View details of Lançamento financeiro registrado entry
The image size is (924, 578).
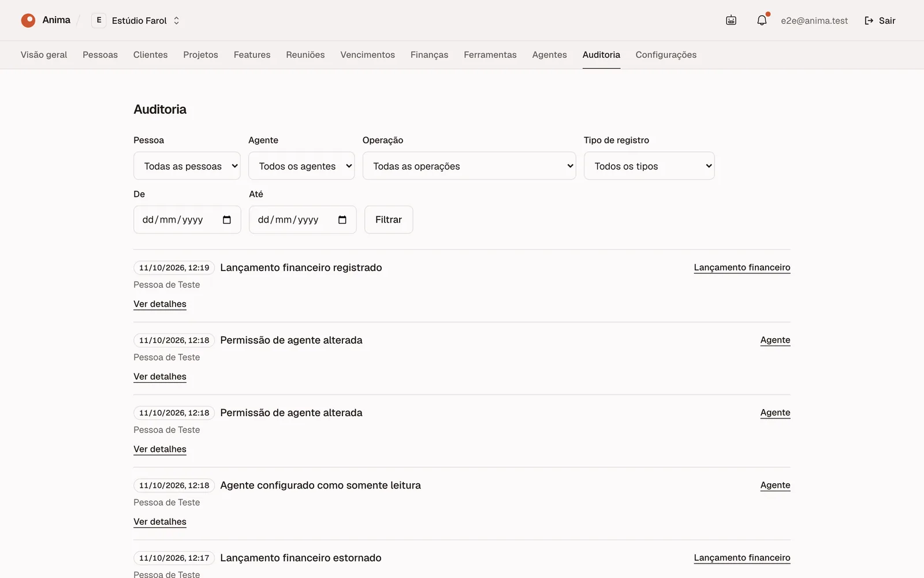point(160,304)
